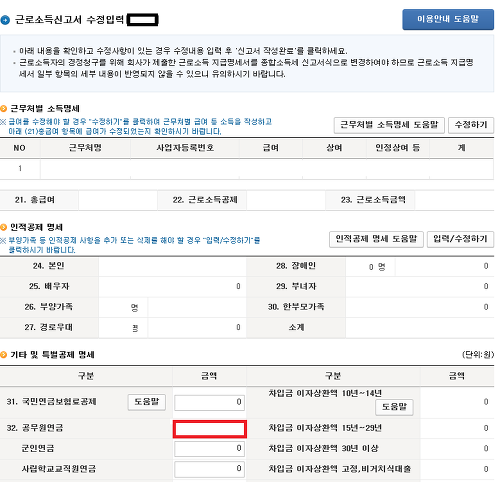Click the 상여 column header
This screenshot has width=500, height=482.
(334, 148)
